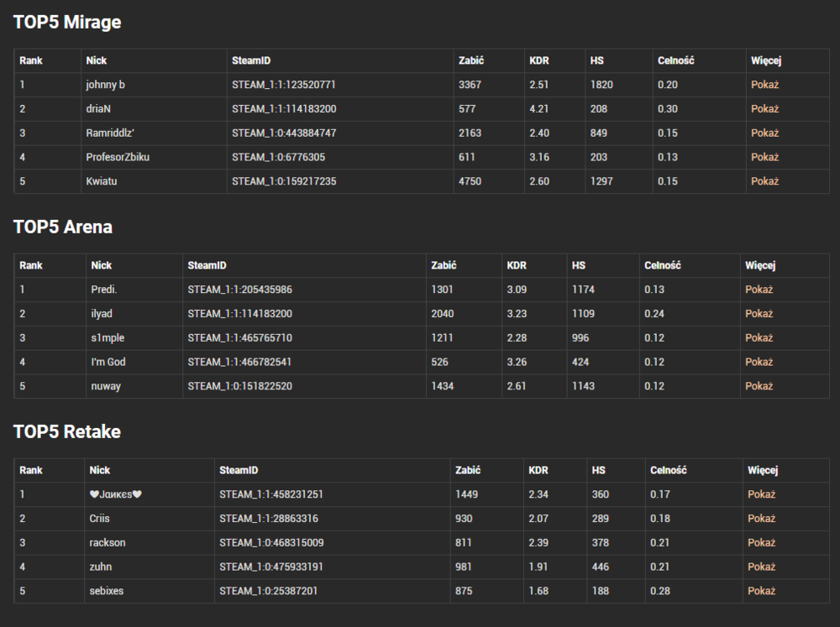Open Pokaż for Jaикеs in Retake

761,494
